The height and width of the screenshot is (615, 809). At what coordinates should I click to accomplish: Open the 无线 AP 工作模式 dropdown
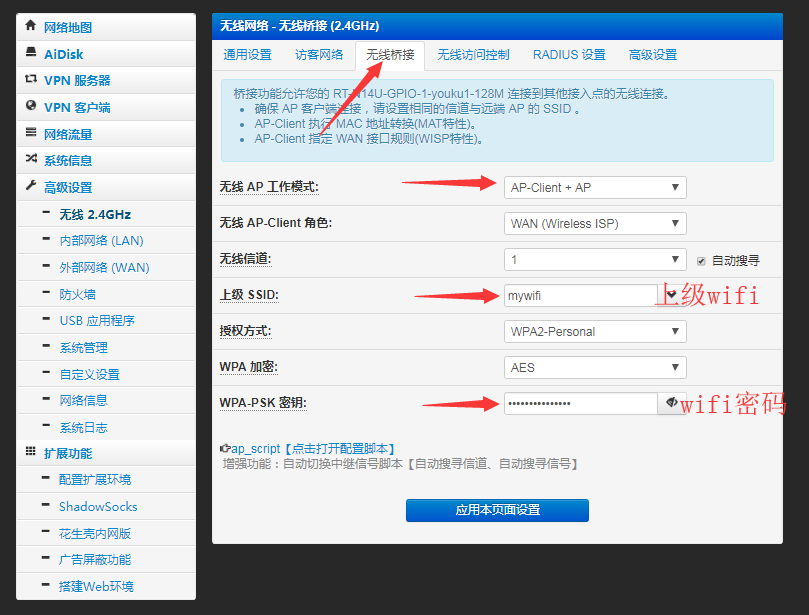595,187
